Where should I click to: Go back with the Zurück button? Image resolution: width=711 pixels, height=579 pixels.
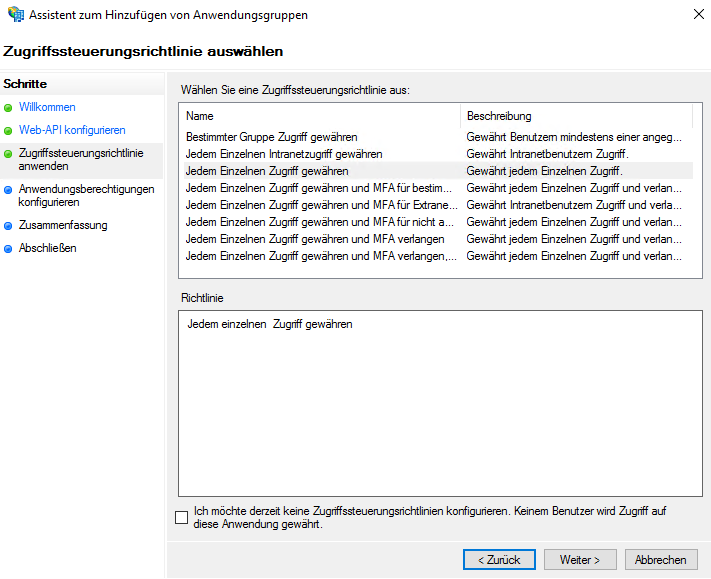click(498, 560)
